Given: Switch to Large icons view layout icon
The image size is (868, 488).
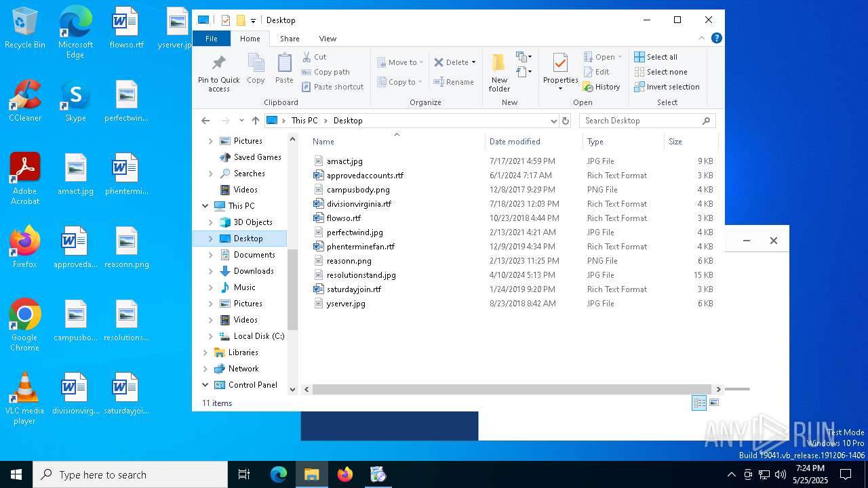Looking at the screenshot, I should point(713,403).
